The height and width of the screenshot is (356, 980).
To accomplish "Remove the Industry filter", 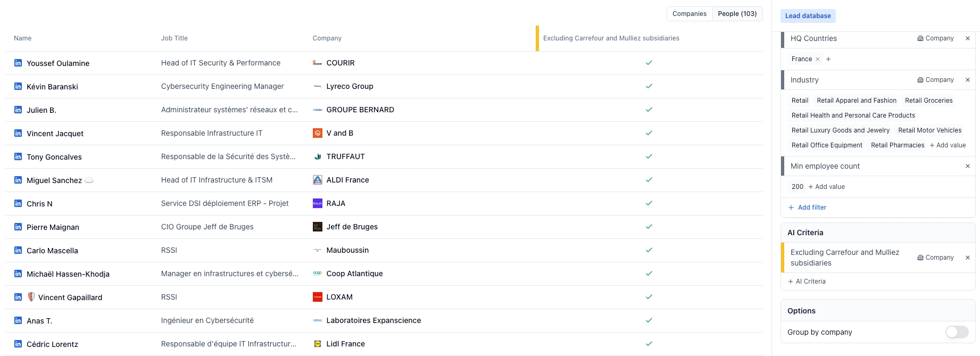I will pyautogui.click(x=968, y=80).
